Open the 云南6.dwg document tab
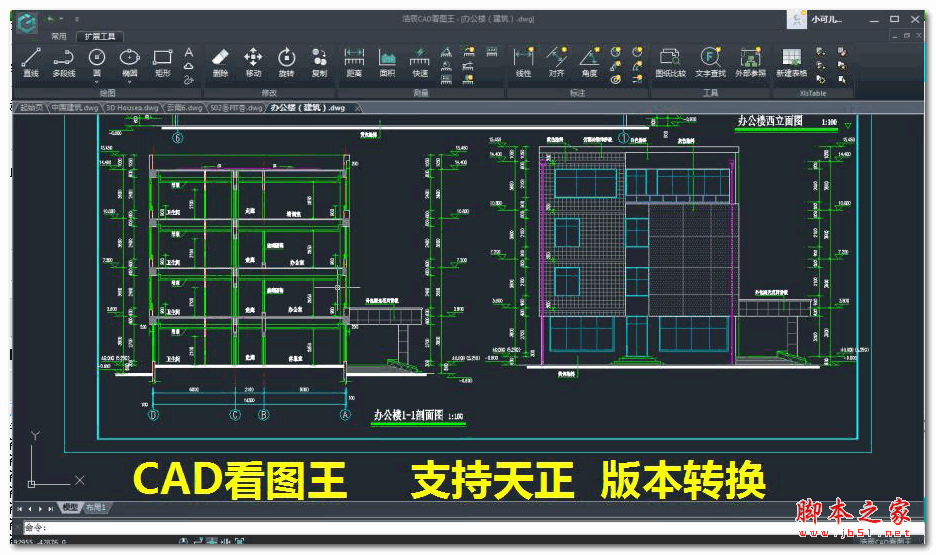This screenshot has width=936, height=555. click(184, 108)
